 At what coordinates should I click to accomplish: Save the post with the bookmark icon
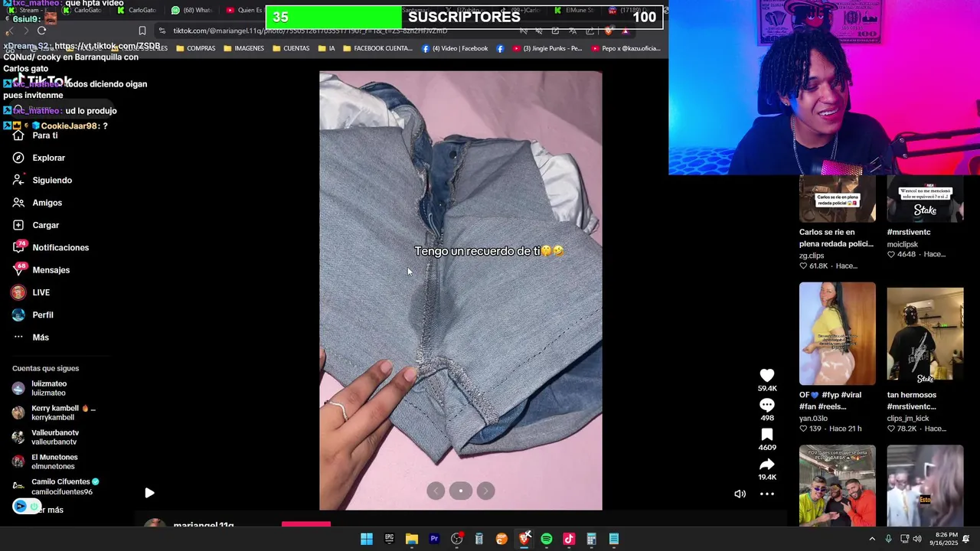(x=767, y=435)
